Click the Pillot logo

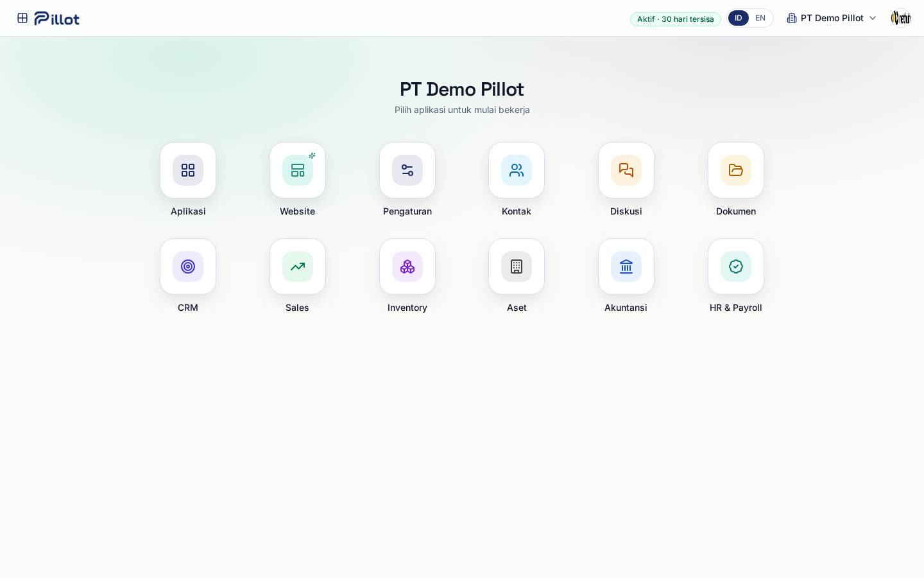[x=57, y=18]
